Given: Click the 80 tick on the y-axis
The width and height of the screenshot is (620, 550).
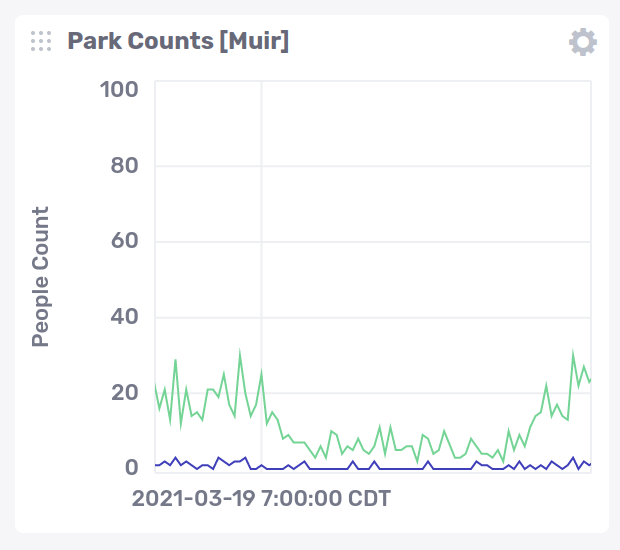Looking at the screenshot, I should [x=124, y=166].
